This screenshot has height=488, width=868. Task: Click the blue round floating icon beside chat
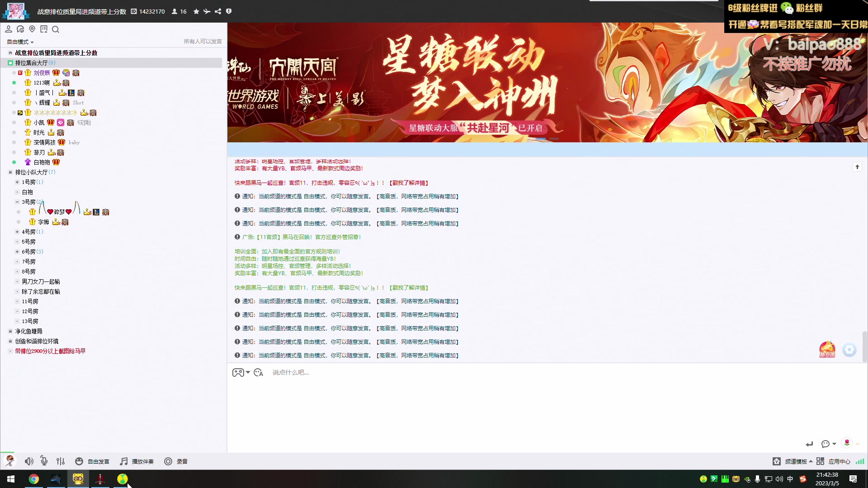pos(849,350)
